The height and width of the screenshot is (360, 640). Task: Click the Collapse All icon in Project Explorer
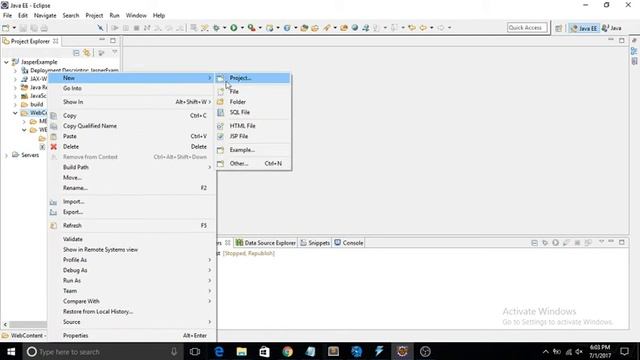click(76, 53)
